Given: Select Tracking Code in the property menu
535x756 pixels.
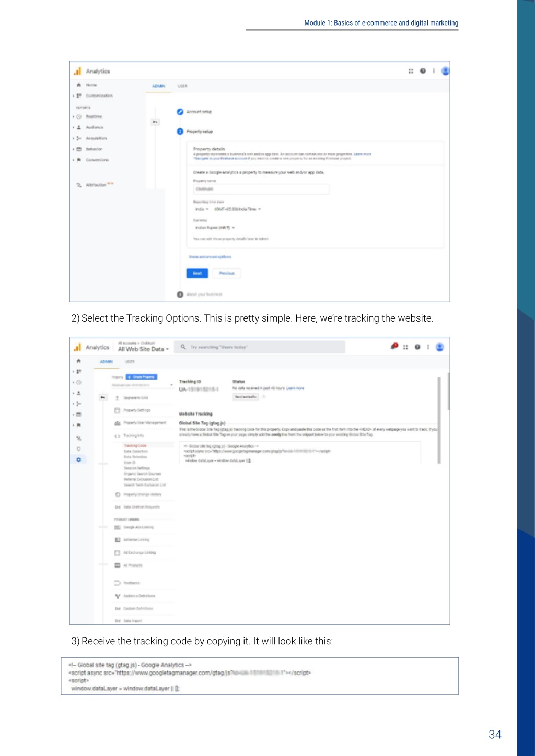Looking at the screenshot, I should click(x=135, y=446).
